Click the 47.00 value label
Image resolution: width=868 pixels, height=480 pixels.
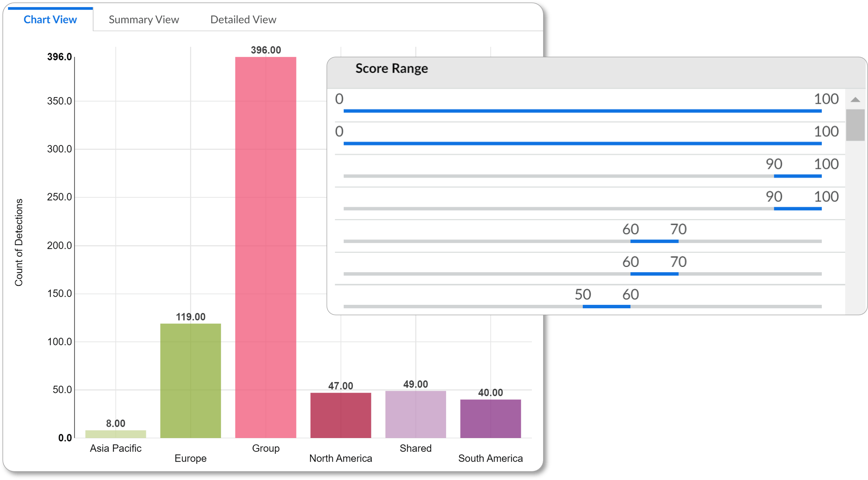point(341,386)
